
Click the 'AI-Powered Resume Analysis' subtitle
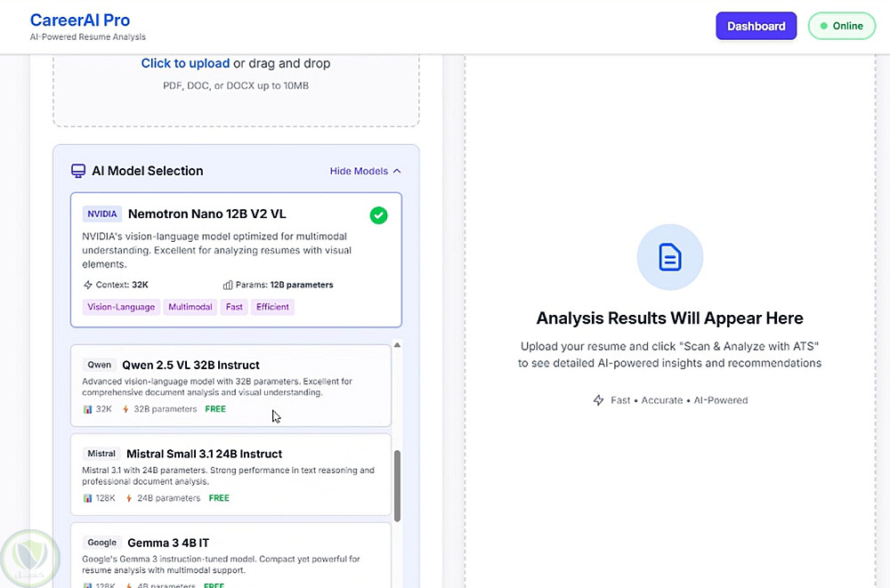click(x=88, y=36)
